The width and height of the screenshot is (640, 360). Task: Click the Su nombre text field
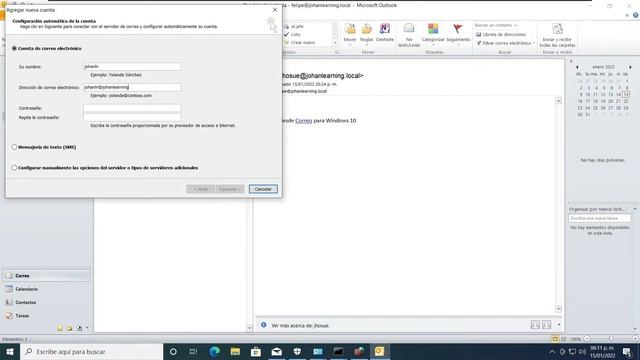(132, 66)
